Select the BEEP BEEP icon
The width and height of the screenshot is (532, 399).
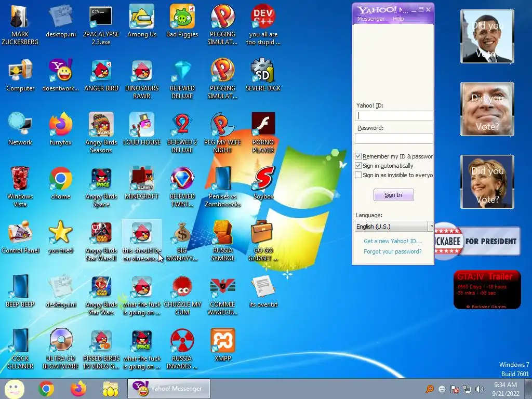20,291
